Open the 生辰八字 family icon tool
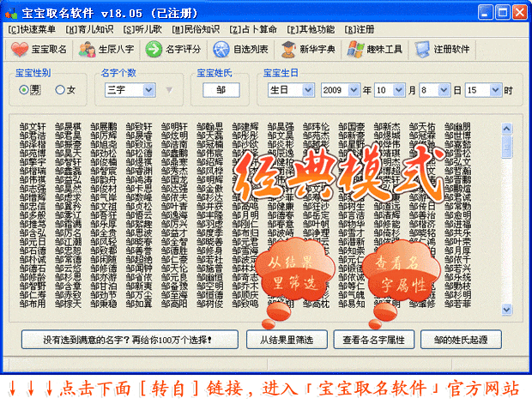The image size is (532, 404). (x=106, y=50)
